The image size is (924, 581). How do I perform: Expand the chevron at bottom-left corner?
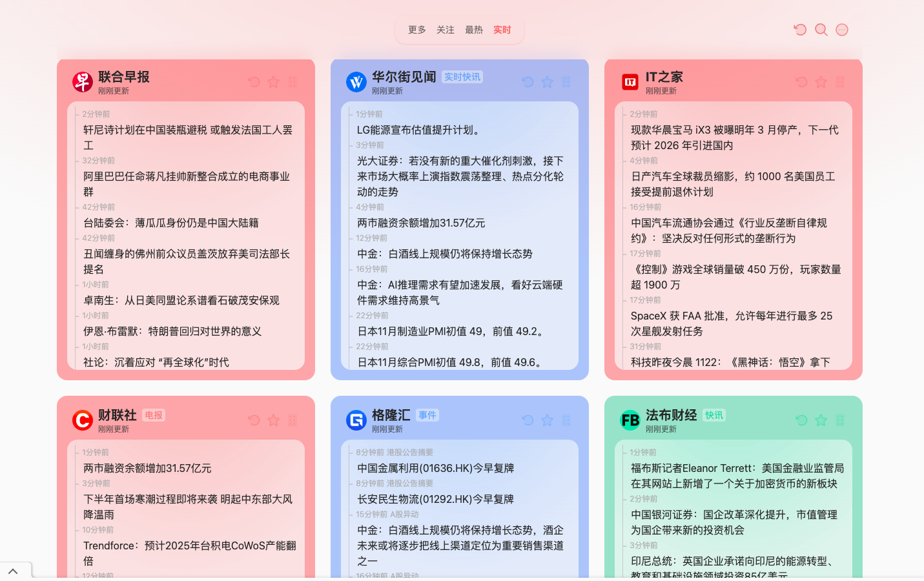13,571
